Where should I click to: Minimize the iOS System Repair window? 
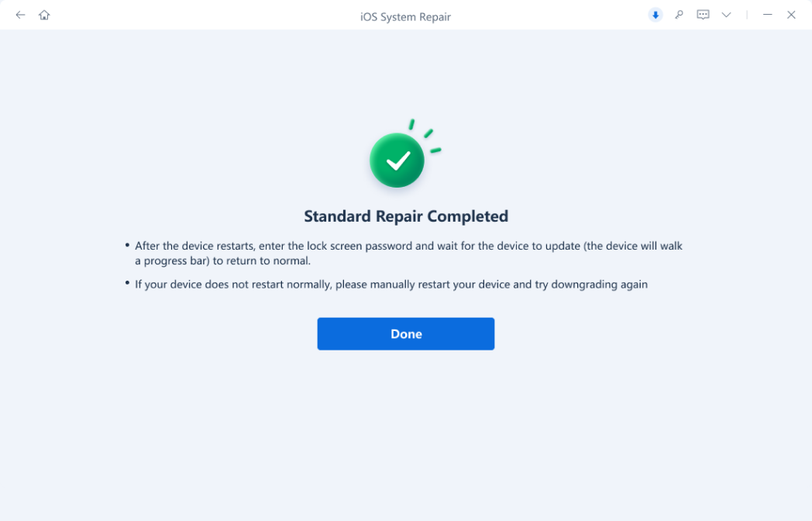(768, 15)
